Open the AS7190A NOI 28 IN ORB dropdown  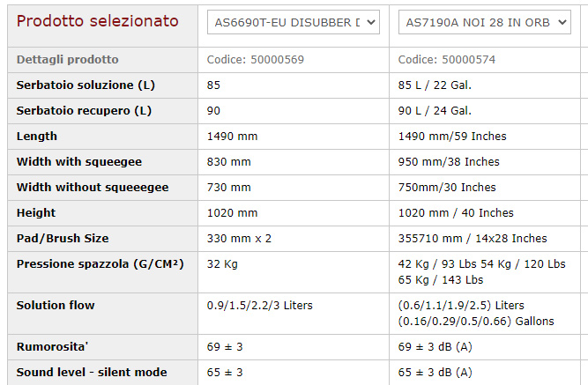coord(484,22)
